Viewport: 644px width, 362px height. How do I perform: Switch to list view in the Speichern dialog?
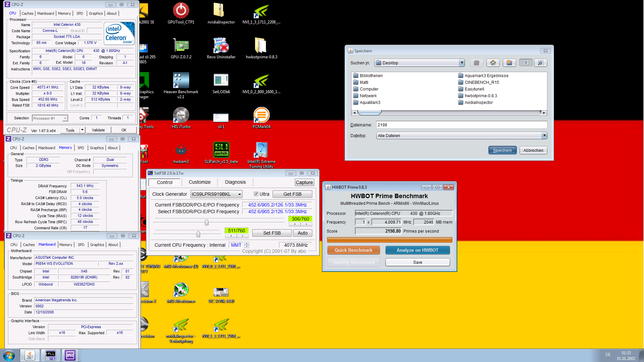tap(526, 63)
